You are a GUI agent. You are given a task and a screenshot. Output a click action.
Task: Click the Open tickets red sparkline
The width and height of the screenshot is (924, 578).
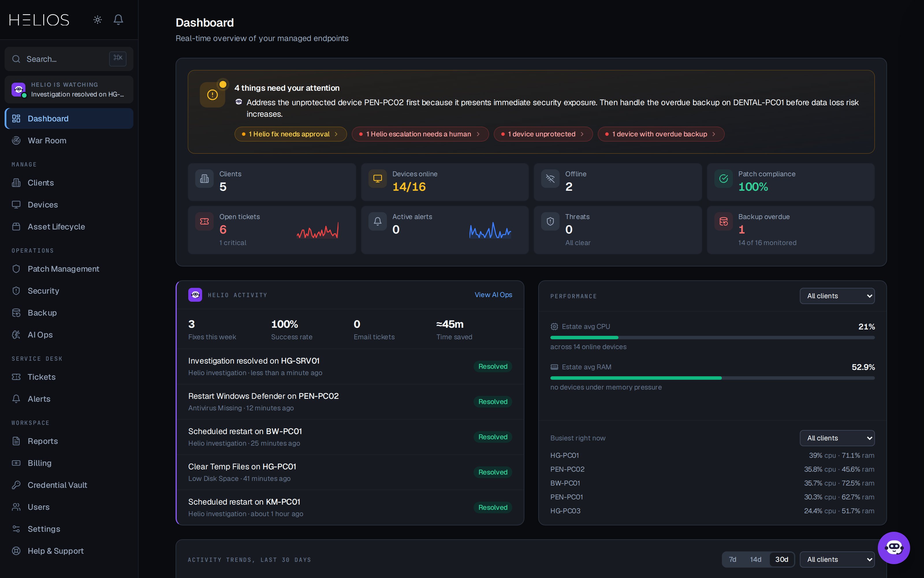click(318, 231)
